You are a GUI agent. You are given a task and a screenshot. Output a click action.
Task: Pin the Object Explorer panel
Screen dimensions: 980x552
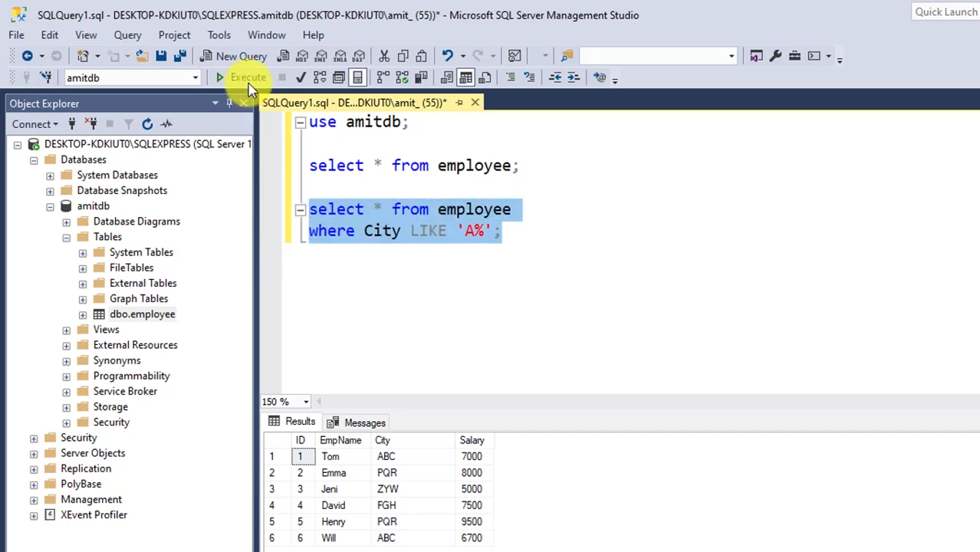(x=229, y=103)
